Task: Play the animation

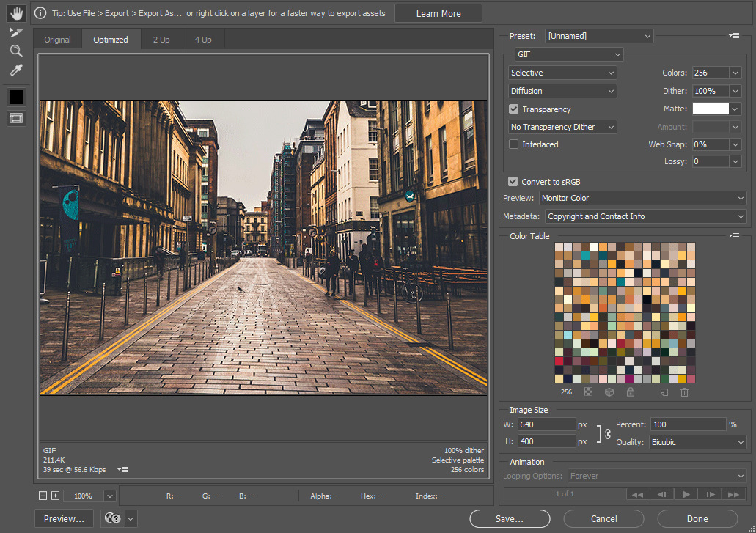Action: point(686,494)
